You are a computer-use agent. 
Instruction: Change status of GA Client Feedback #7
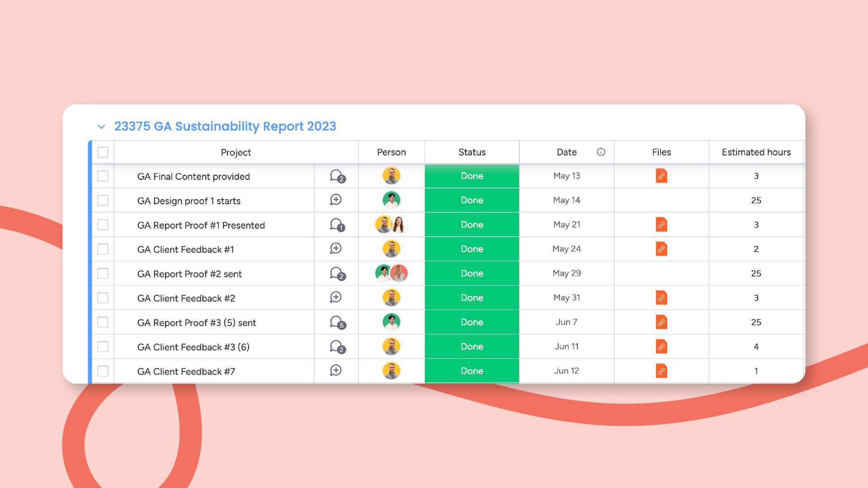[472, 371]
